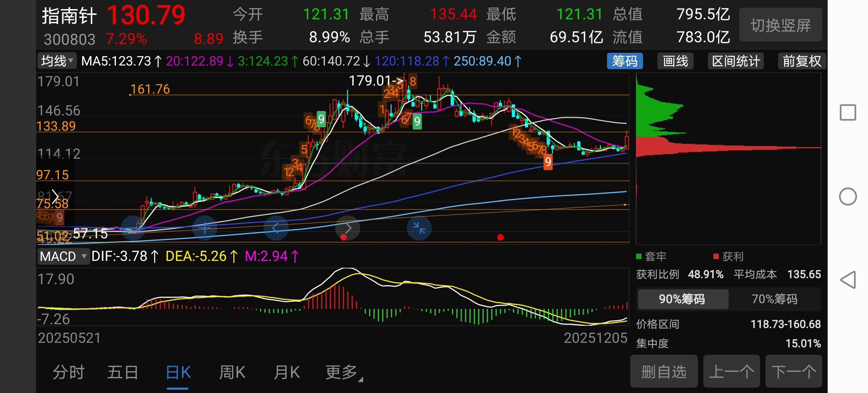Select the 90%筹码 option
Viewport: 868px width, 393px height.
682,299
